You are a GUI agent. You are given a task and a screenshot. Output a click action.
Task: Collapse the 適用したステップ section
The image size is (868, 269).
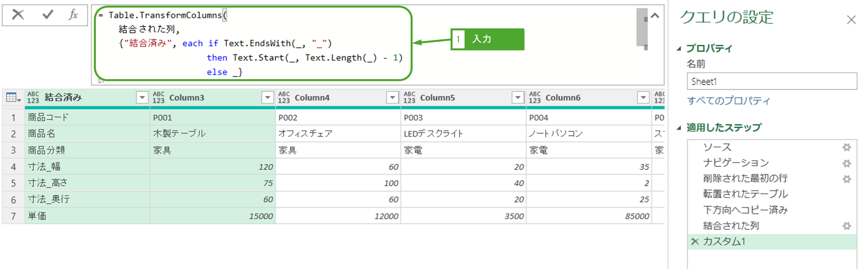(x=679, y=128)
